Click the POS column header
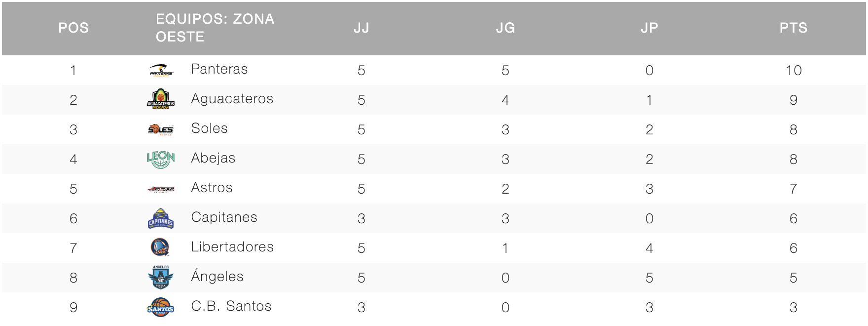Screen dimensions: 868x326 coord(73,28)
